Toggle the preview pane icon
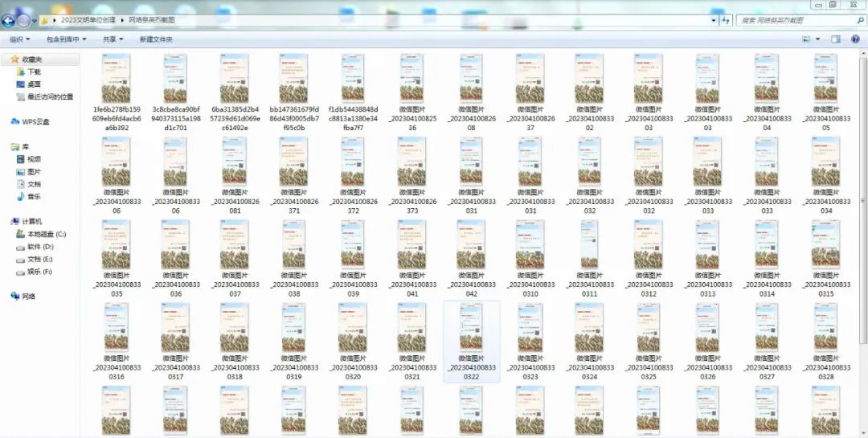Screen dimensions: 868x438 click(x=836, y=39)
